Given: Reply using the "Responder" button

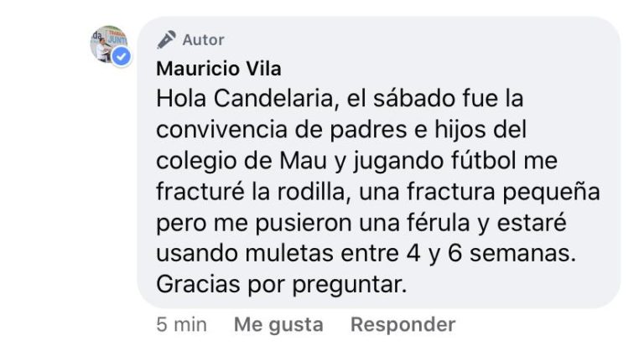Looking at the screenshot, I should pos(402,324).
